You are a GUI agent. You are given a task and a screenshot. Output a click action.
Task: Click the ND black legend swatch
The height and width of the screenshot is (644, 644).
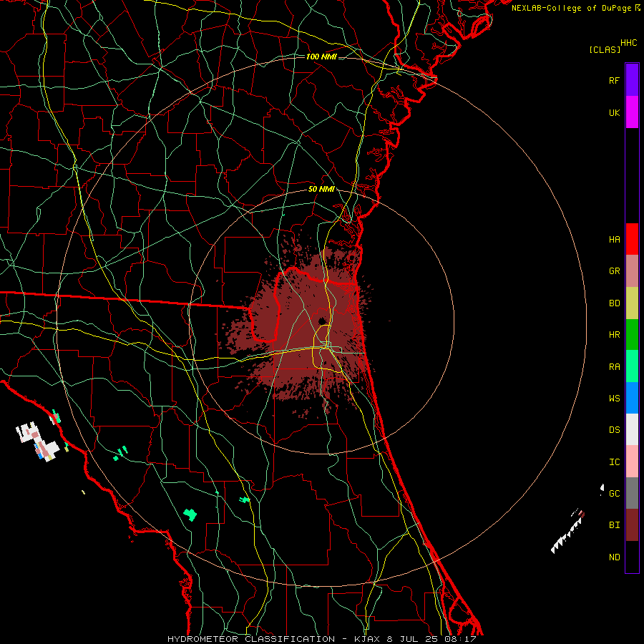click(632, 557)
